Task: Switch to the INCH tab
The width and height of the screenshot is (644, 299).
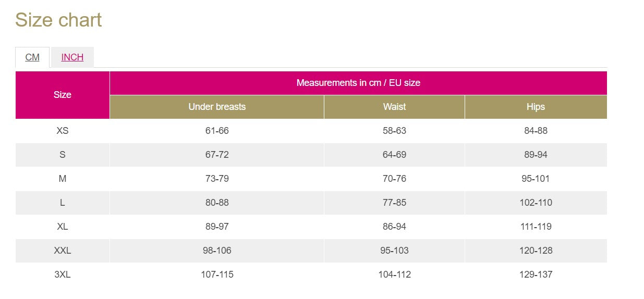Action: pyautogui.click(x=72, y=57)
